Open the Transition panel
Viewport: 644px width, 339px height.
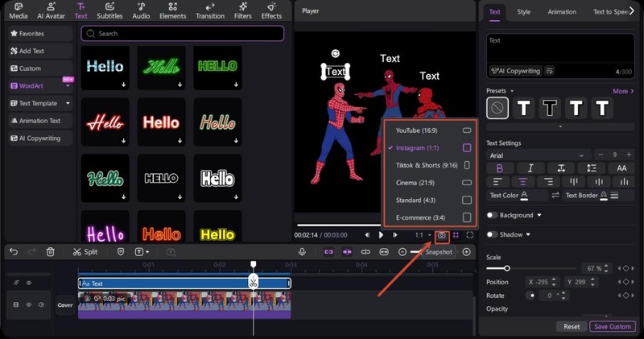tap(210, 11)
